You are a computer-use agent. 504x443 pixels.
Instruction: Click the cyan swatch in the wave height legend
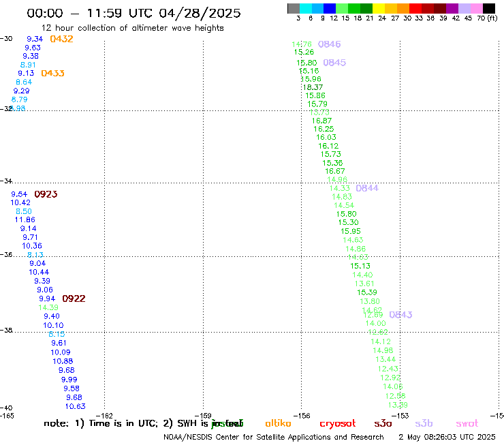306,8
